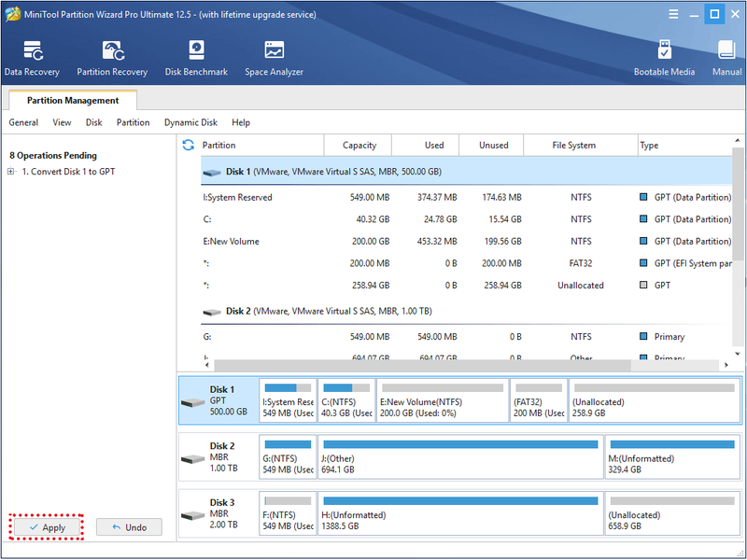Image resolution: width=747 pixels, height=560 pixels.
Task: Create Bootable Media
Action: coord(664,58)
